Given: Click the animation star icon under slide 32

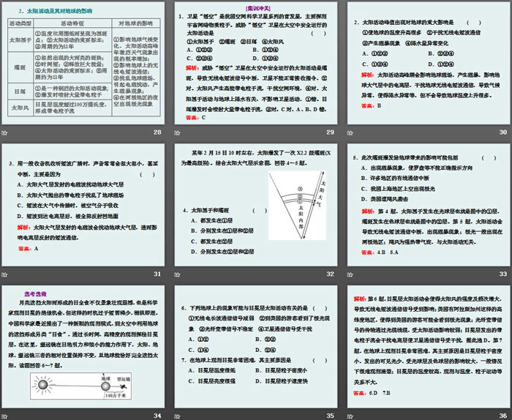Looking at the screenshot, I should click(177, 274).
